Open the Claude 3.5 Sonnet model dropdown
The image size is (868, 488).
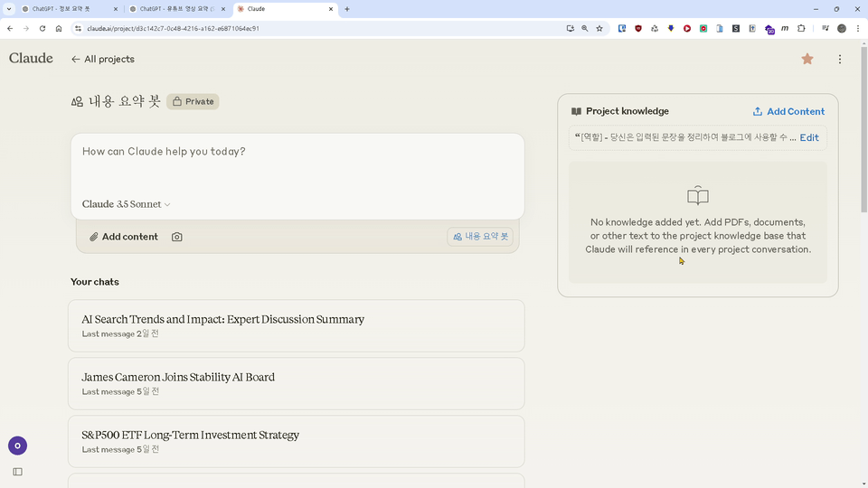pos(127,204)
